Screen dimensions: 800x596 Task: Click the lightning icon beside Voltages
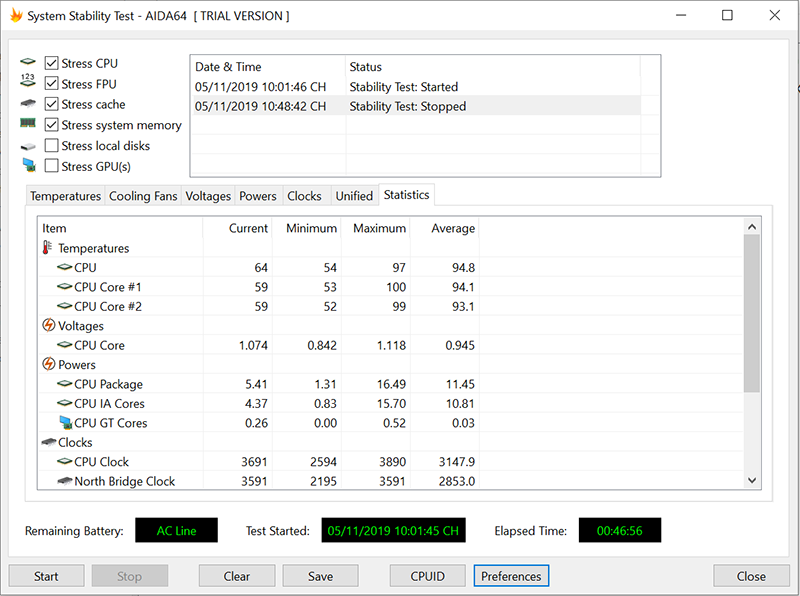point(48,326)
